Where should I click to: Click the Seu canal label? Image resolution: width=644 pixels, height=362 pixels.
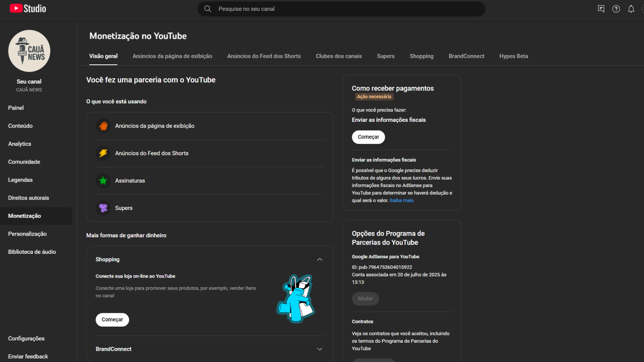pyautogui.click(x=29, y=82)
